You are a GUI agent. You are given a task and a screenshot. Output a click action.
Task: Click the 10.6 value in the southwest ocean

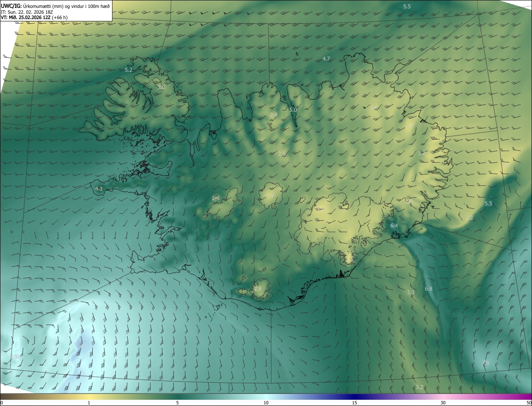point(16,357)
